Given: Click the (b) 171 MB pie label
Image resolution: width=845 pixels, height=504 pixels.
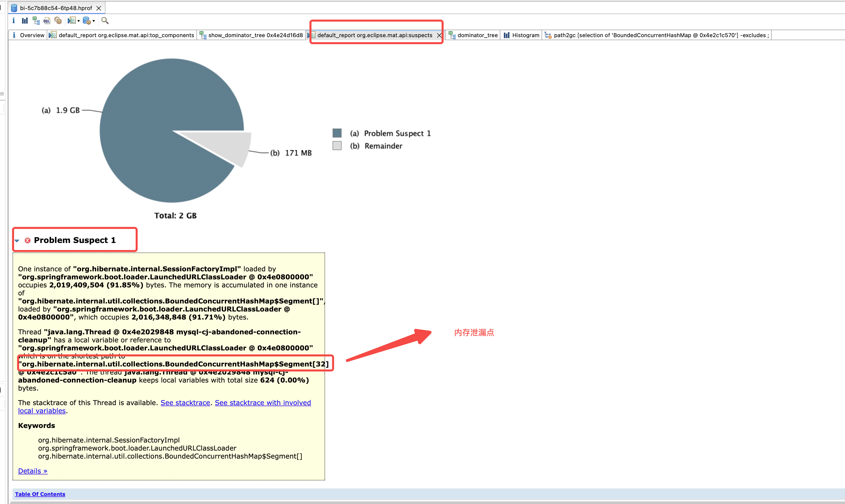Looking at the screenshot, I should click(291, 153).
